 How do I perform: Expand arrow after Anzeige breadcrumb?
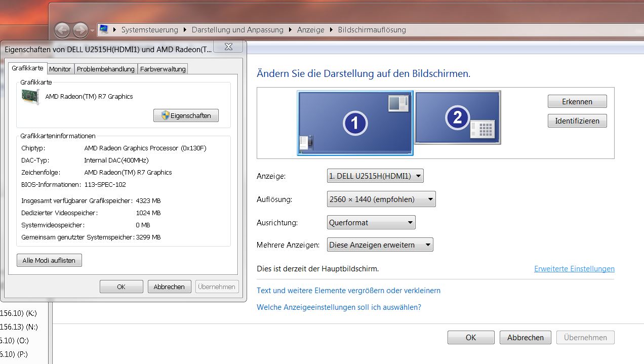(331, 30)
